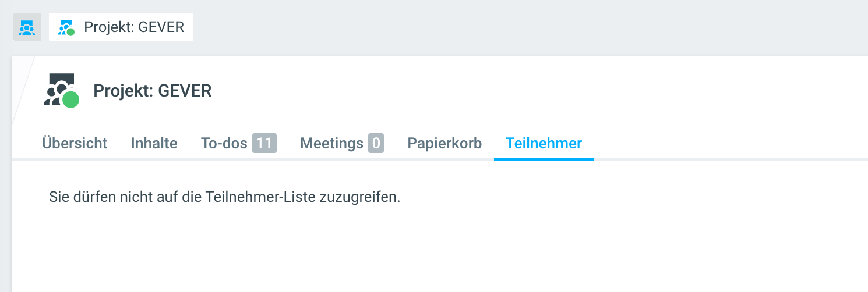
Task: Open the workspaces overview icon at top-left
Action: pyautogui.click(x=27, y=27)
